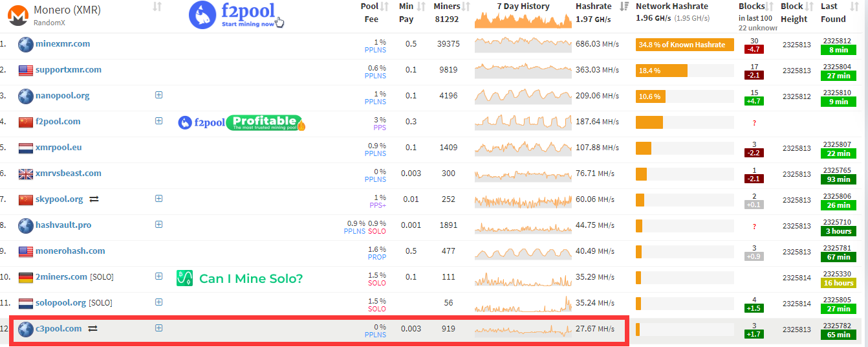Open the xmrvsbeast.com pool link
Screen dimensions: 868x347
click(69, 173)
